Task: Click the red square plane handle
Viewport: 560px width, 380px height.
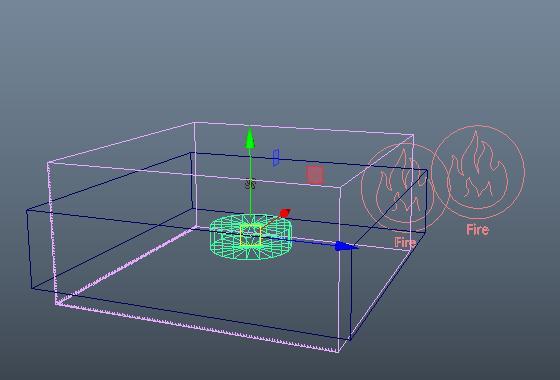Action: [x=315, y=175]
